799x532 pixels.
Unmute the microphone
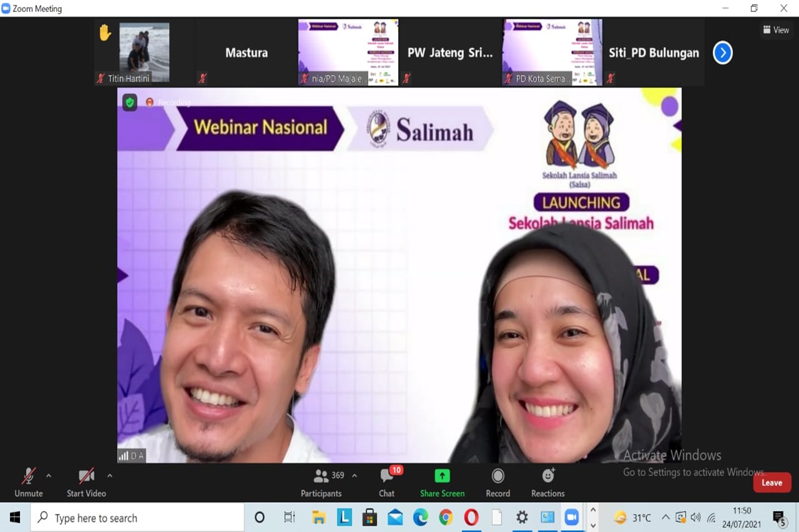[29, 483]
